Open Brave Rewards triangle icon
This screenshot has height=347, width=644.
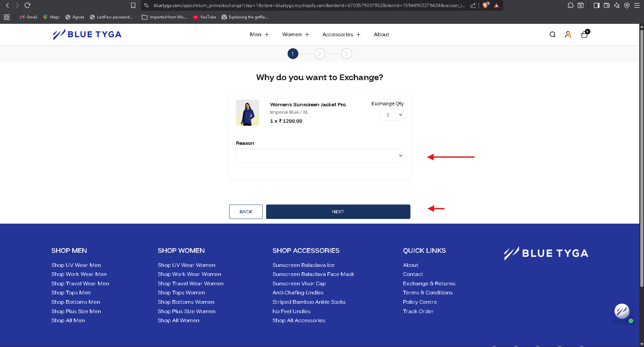[x=497, y=5]
